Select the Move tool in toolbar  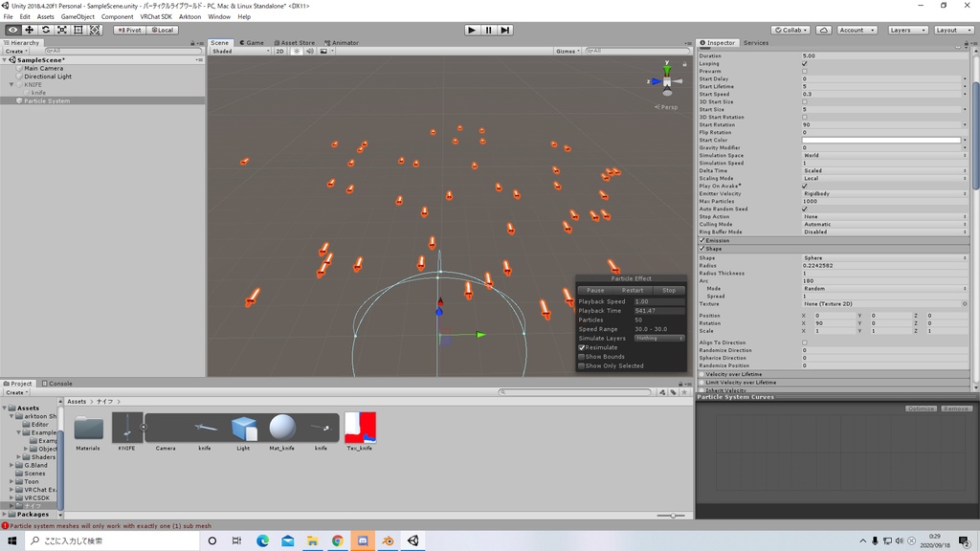pyautogui.click(x=29, y=30)
